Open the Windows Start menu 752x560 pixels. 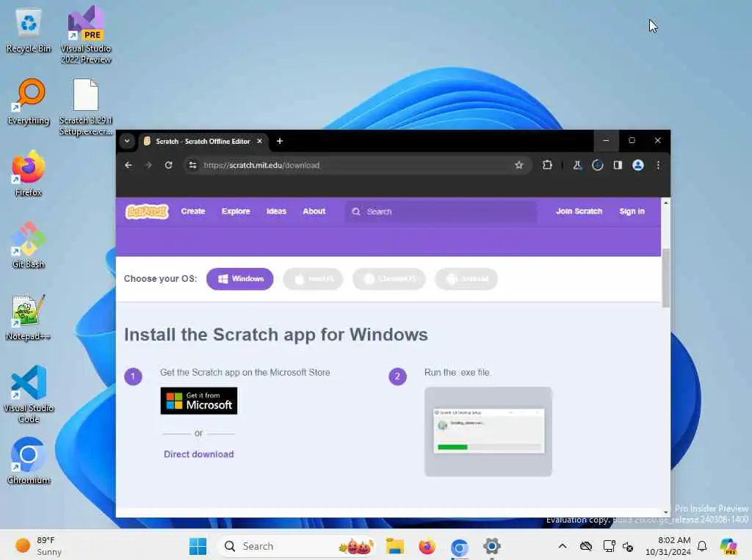198,546
